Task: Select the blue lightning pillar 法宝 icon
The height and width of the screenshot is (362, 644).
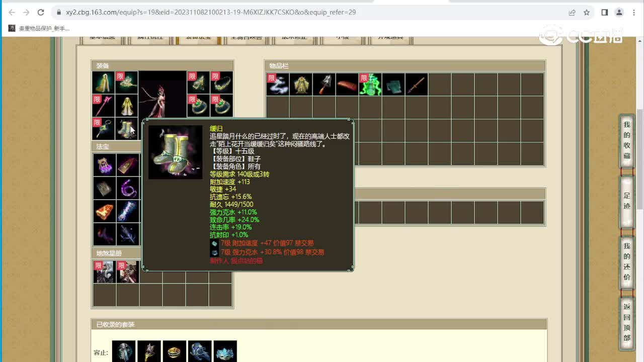Action: click(x=127, y=211)
